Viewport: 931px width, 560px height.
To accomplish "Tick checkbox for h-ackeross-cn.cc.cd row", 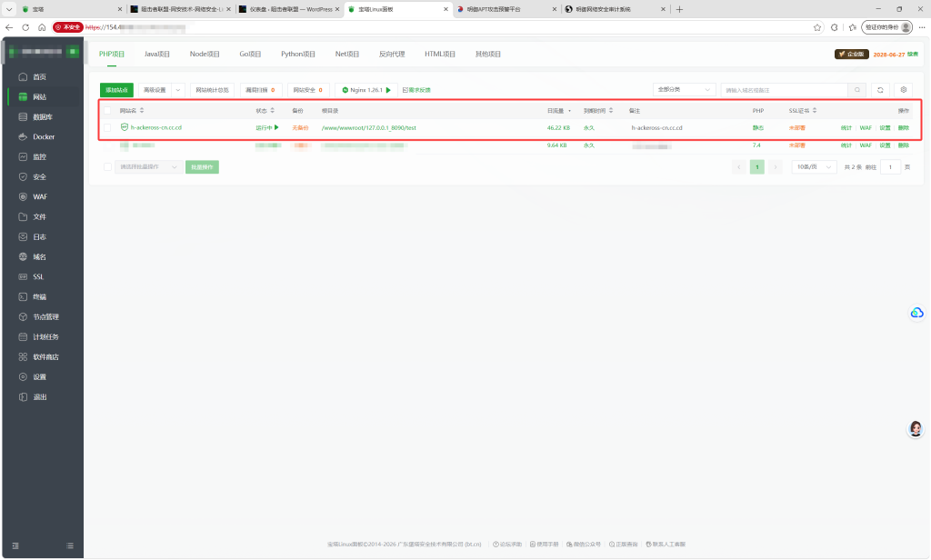I will [x=107, y=127].
